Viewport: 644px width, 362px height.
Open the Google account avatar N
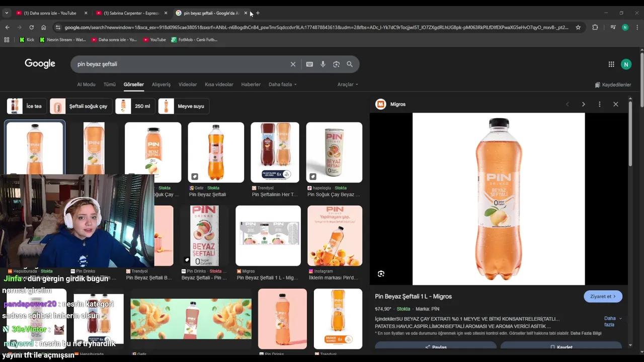click(626, 64)
